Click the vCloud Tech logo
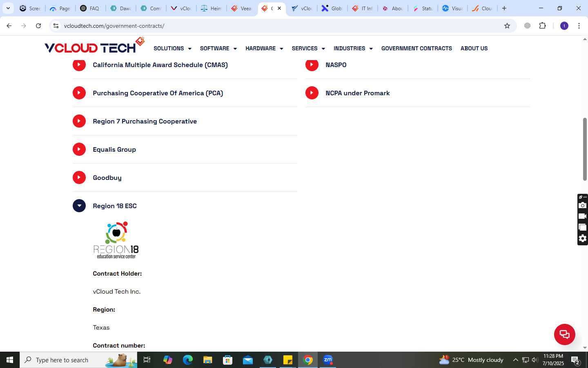The width and height of the screenshot is (588, 368). (94, 46)
